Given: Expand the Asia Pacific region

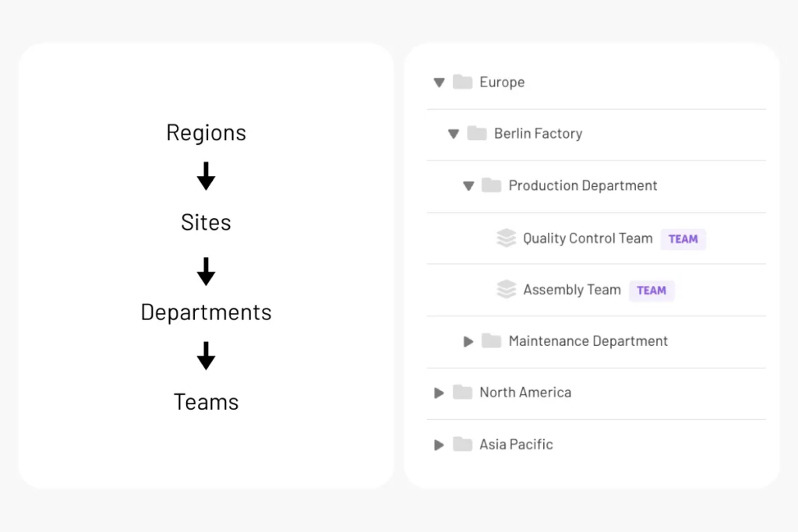Looking at the screenshot, I should click(439, 445).
